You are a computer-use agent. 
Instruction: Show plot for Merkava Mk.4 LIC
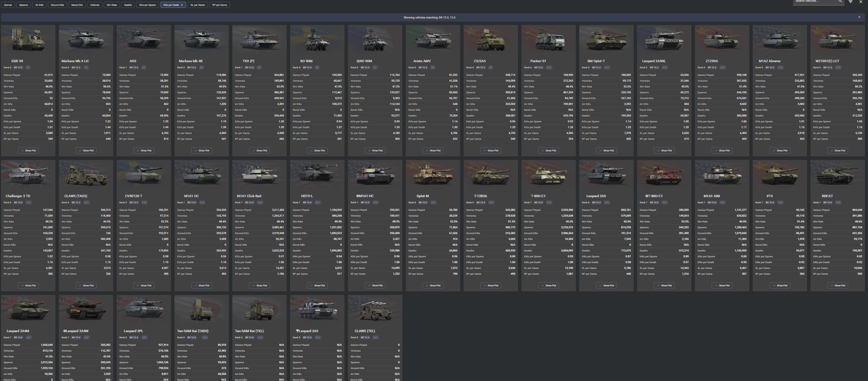point(86,150)
